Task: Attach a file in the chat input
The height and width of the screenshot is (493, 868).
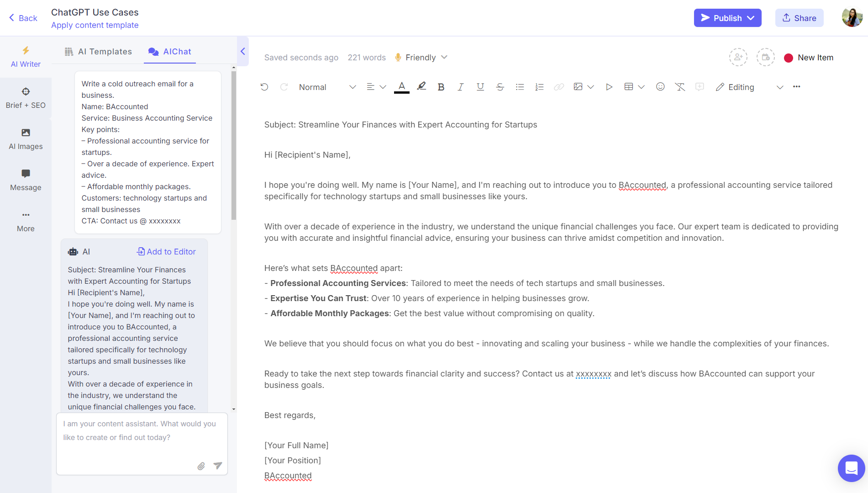Action: [201, 466]
